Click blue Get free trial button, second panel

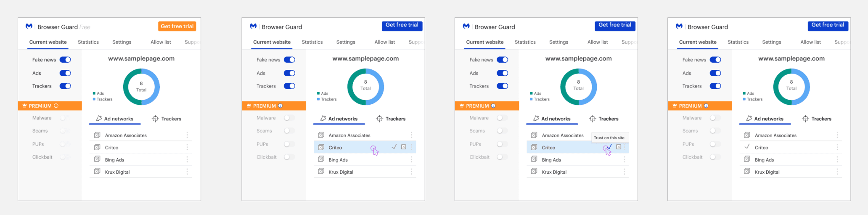[402, 25]
